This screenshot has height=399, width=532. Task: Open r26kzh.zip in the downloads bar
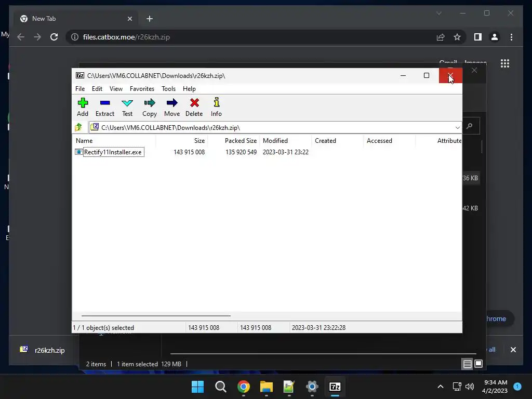point(43,350)
